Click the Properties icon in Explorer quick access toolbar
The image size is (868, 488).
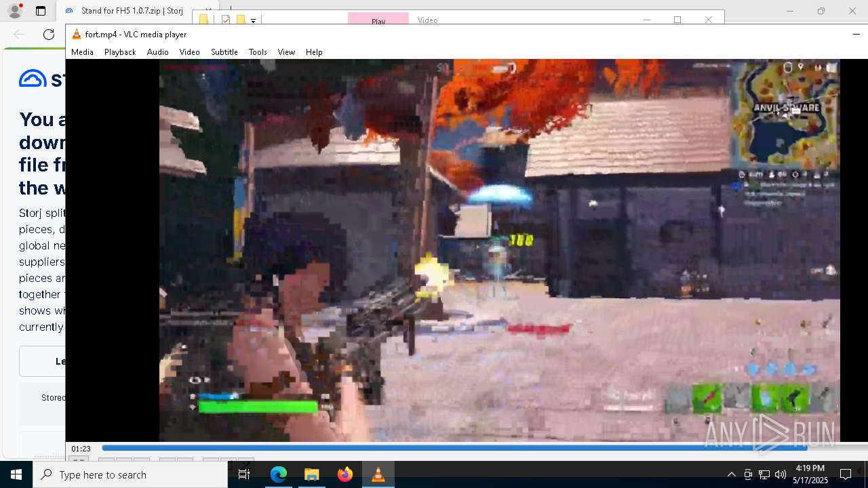tap(226, 20)
